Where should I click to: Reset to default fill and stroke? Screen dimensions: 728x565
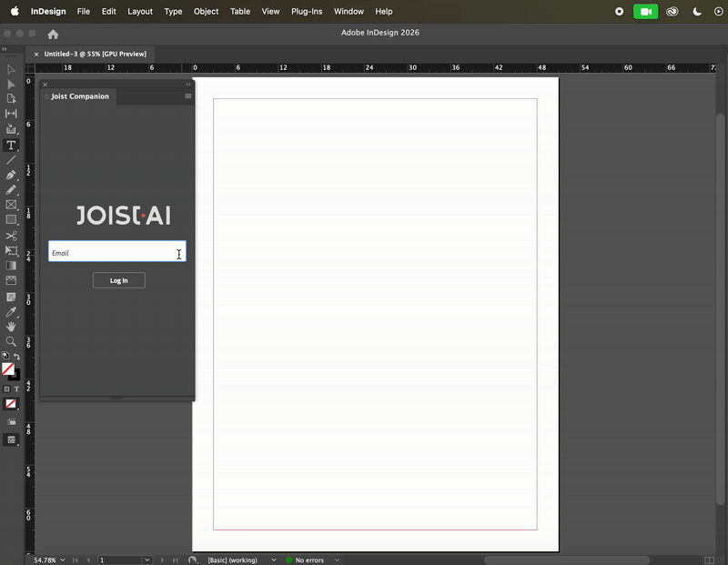click(5, 356)
